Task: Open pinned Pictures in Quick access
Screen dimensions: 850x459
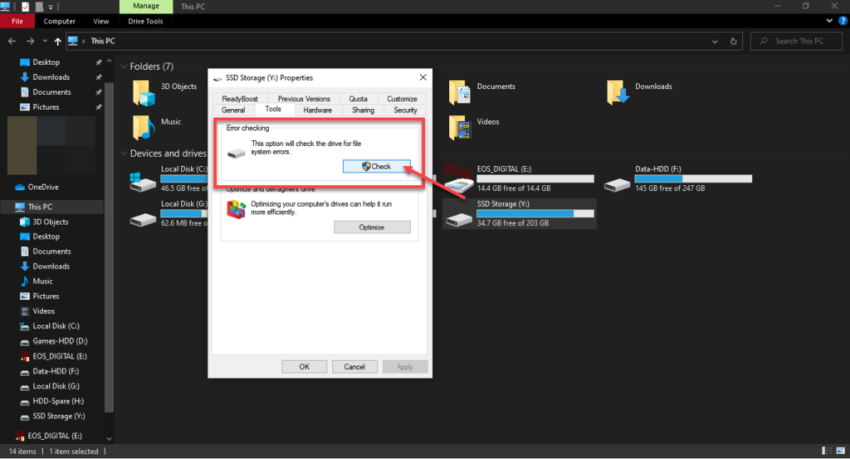Action: click(x=46, y=107)
